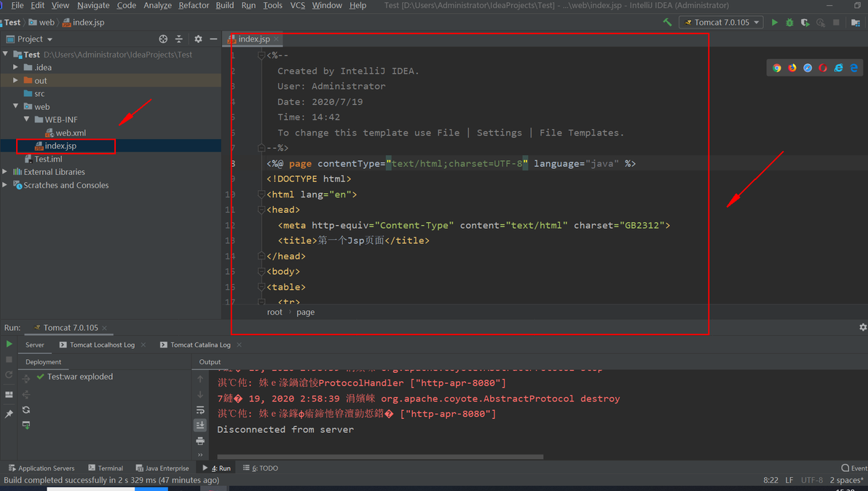Click the 'page' breadcrumb in editor

(x=306, y=313)
